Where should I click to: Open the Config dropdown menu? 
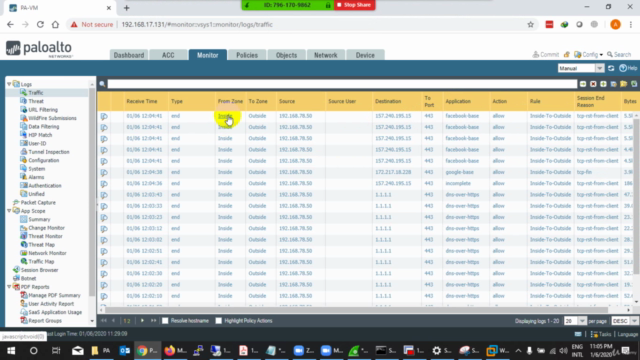pos(588,54)
